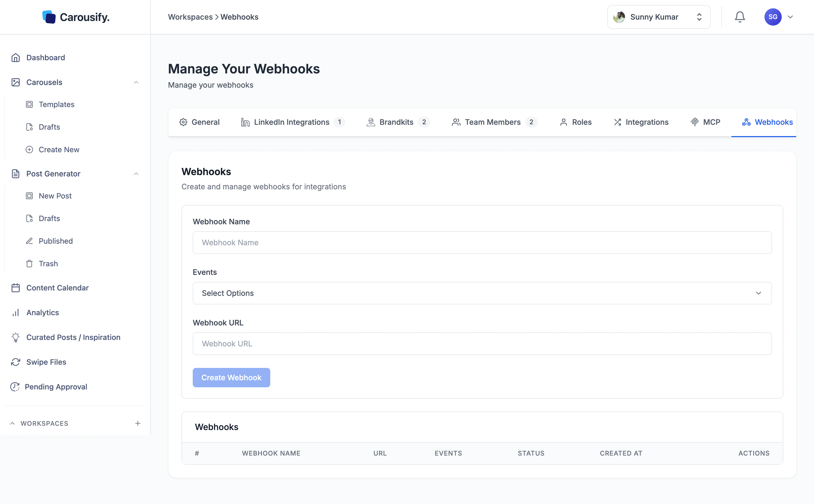This screenshot has height=504, width=814.
Task: Click the LinkedIn logo icon in tabs
Action: tap(245, 122)
